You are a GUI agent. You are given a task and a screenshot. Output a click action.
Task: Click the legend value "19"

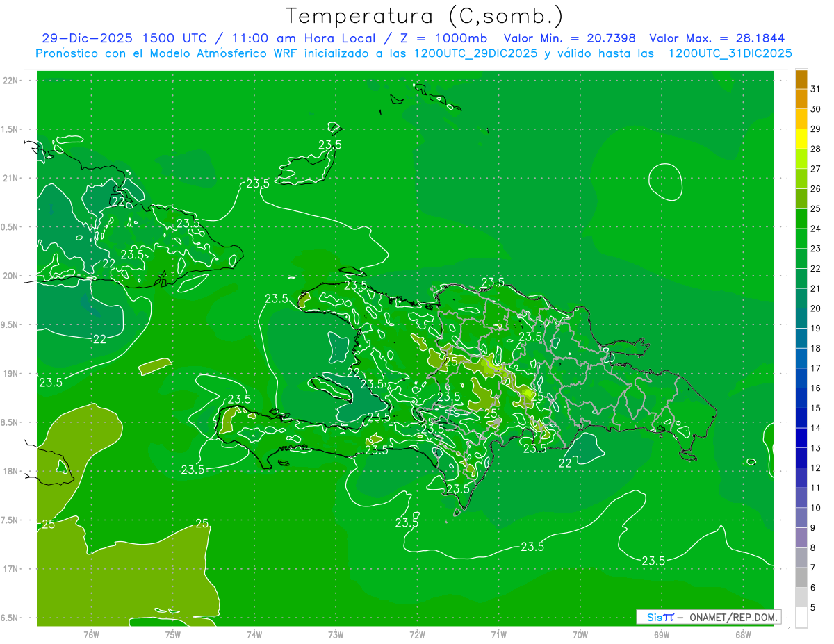coord(815,328)
